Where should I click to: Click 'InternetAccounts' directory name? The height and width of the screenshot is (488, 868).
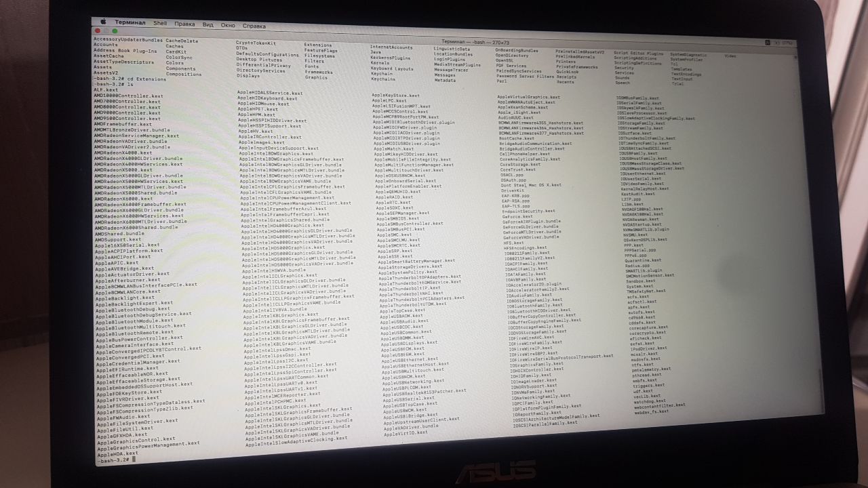(391, 47)
